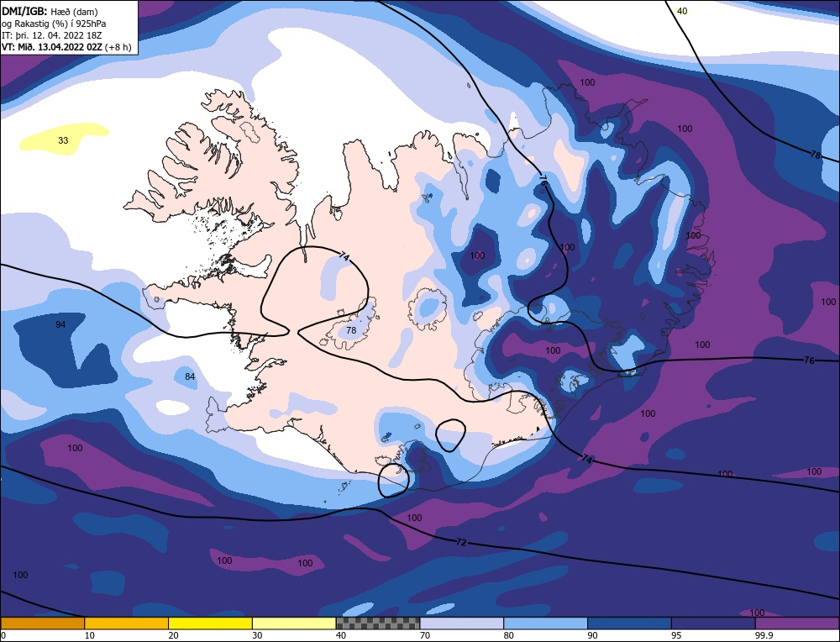Click the '84' humidity value label
840x642 pixels.
tap(190, 376)
